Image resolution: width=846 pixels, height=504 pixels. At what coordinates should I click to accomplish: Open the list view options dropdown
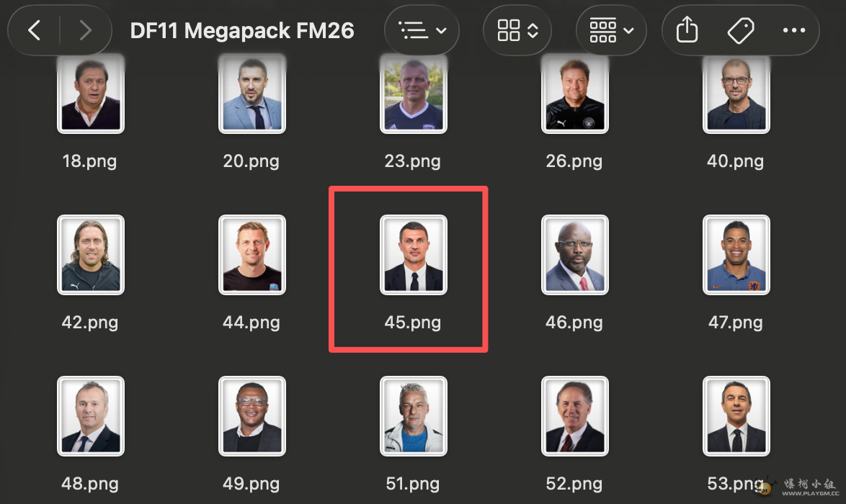tap(422, 30)
